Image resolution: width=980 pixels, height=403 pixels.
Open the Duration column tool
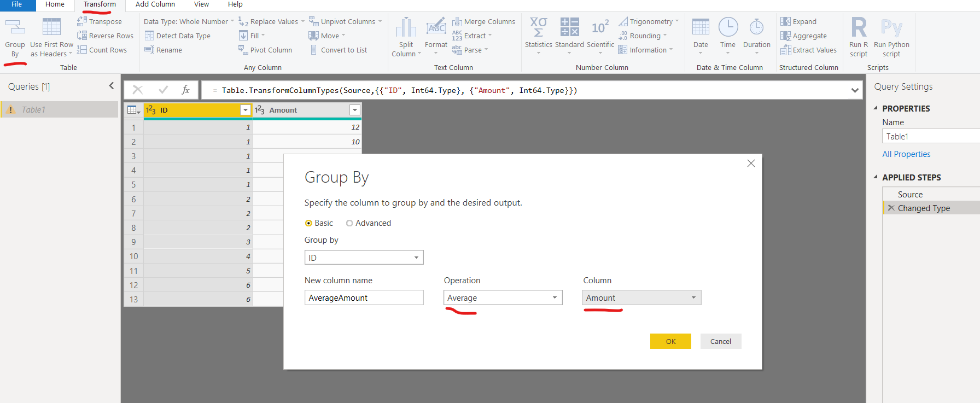[757, 36]
